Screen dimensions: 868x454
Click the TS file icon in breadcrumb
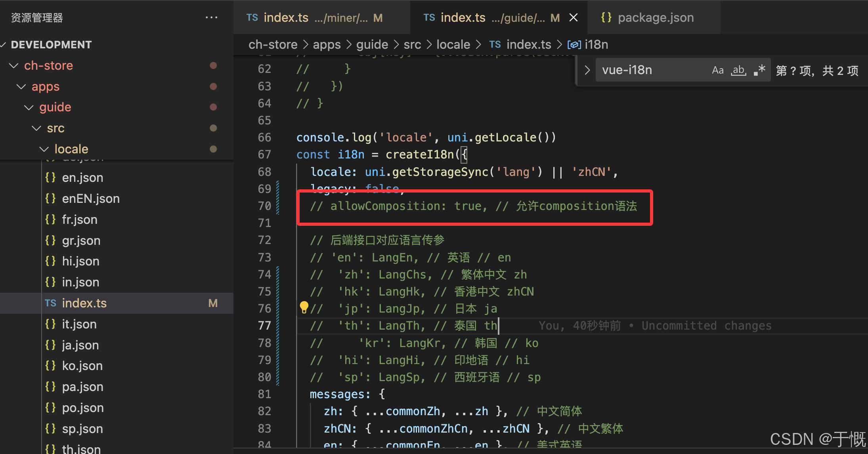pyautogui.click(x=495, y=45)
